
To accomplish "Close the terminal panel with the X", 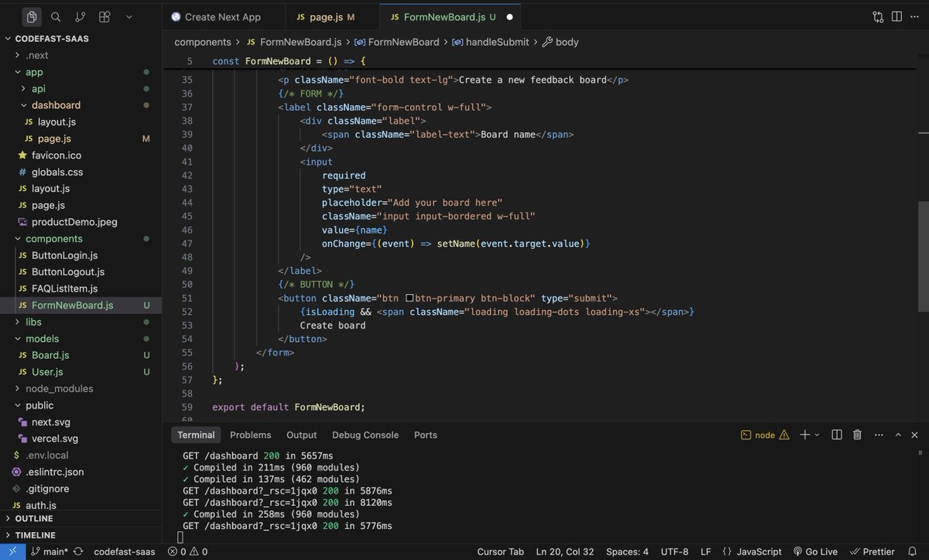I will click(914, 435).
